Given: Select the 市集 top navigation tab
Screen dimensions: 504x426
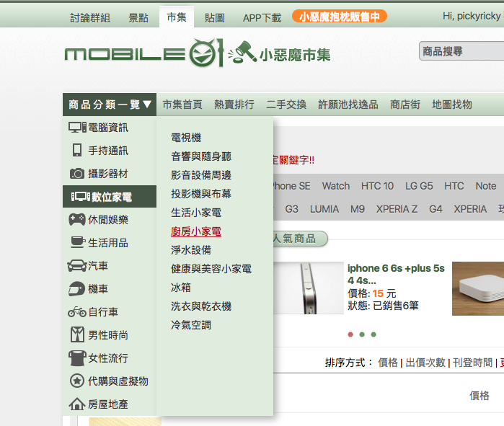Looking at the screenshot, I should (x=177, y=17).
